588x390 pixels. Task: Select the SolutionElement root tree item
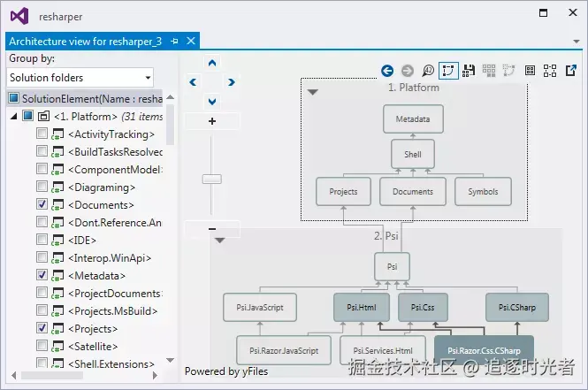pos(85,99)
